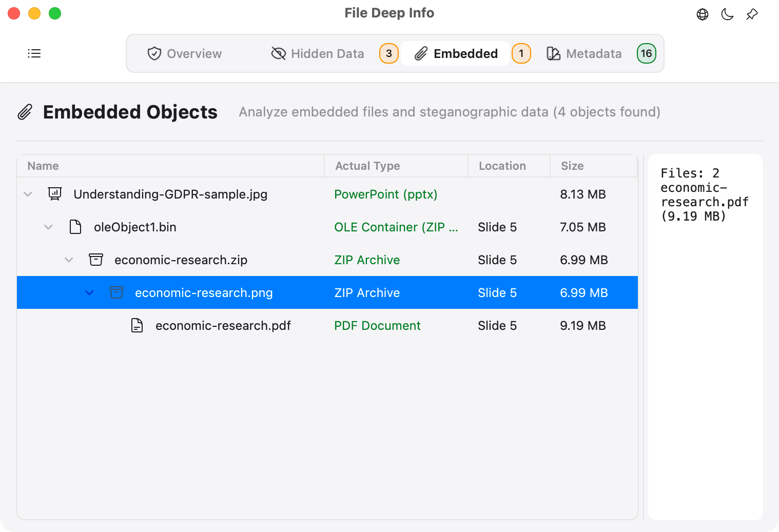Screen dimensions: 779x532
Task: Collapse the Understanding-GDPR-sample.jpg tree row
Action: pyautogui.click(x=28, y=194)
